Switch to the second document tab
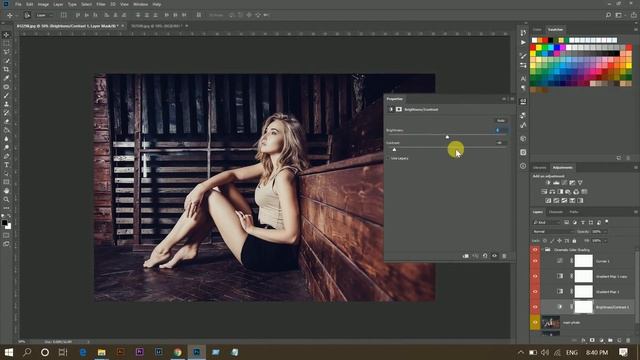640x360 pixels. click(157, 26)
